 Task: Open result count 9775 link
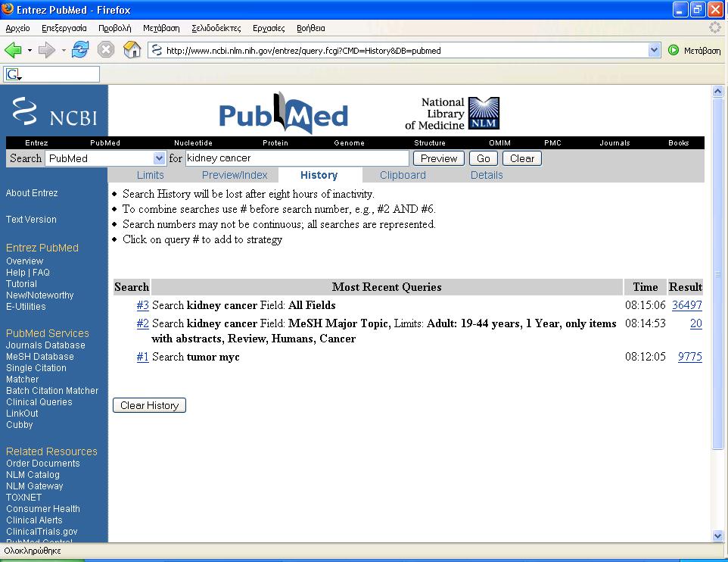[690, 357]
